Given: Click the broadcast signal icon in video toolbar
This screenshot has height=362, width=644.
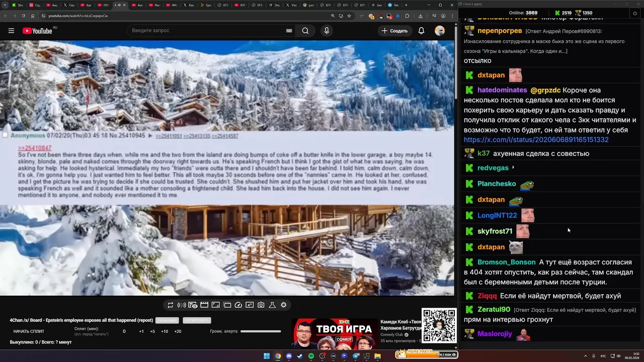Looking at the screenshot, I should click(x=182, y=305).
